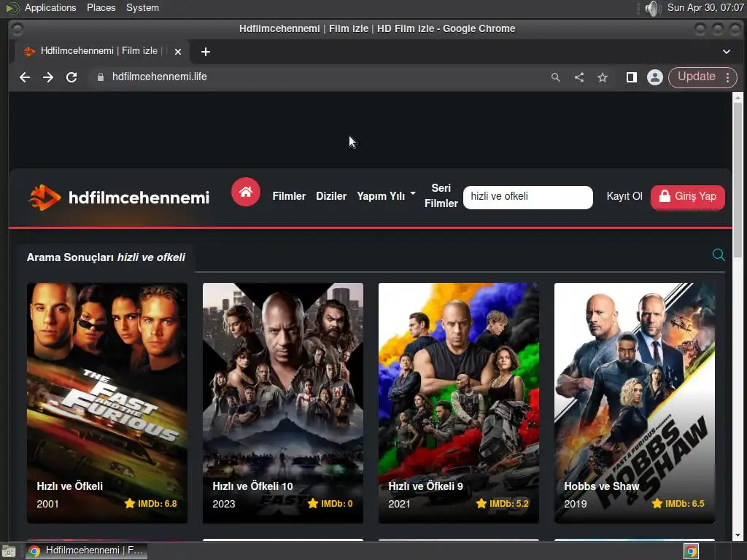This screenshot has width=747, height=560.
Task: Click the search field with hizli ve ofkeli
Action: [528, 197]
